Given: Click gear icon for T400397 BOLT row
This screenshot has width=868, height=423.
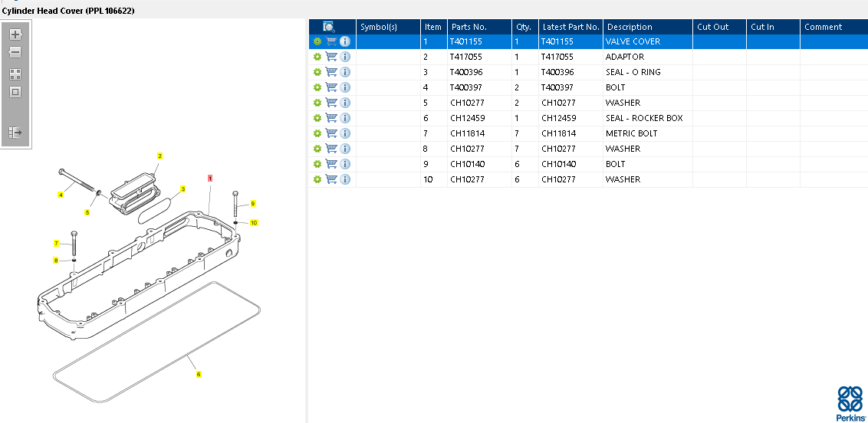Looking at the screenshot, I should point(317,87).
